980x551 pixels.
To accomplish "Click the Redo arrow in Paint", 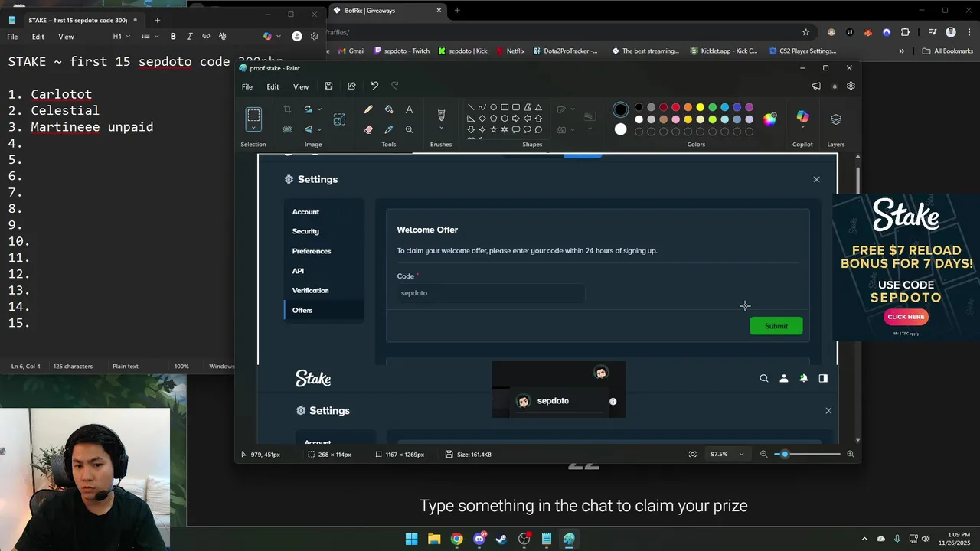I will [x=395, y=86].
